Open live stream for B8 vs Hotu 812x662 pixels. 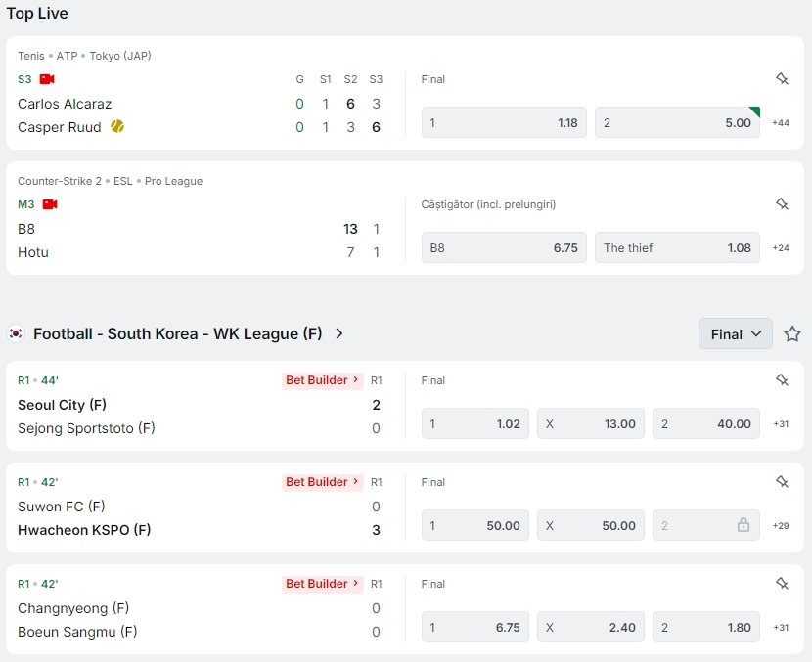(x=50, y=204)
